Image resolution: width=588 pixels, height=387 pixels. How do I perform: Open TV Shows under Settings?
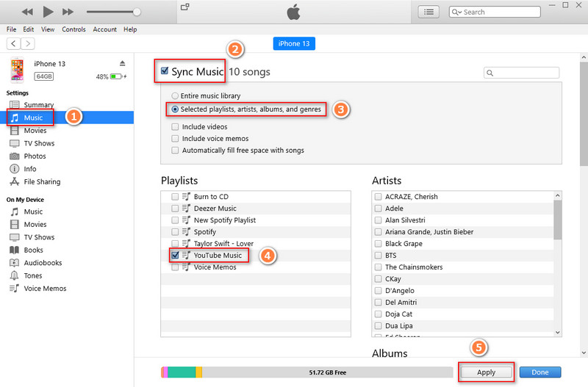point(39,143)
